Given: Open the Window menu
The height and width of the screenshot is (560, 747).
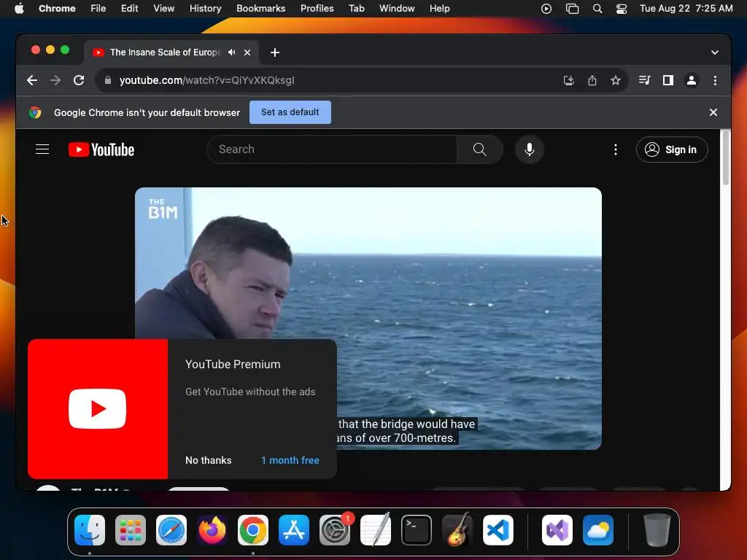Looking at the screenshot, I should [397, 8].
